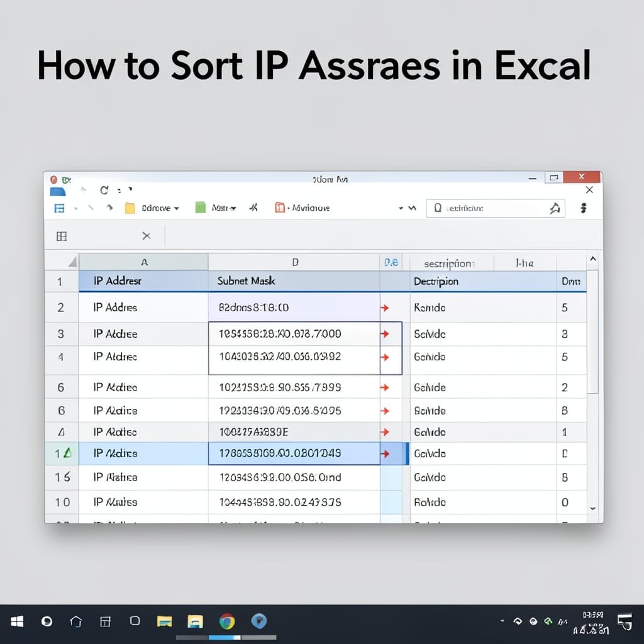Click the vertical scrollbar thumb

592,331
